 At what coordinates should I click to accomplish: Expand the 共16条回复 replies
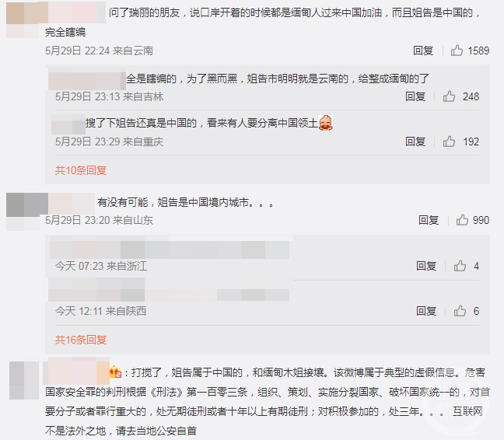point(81,340)
